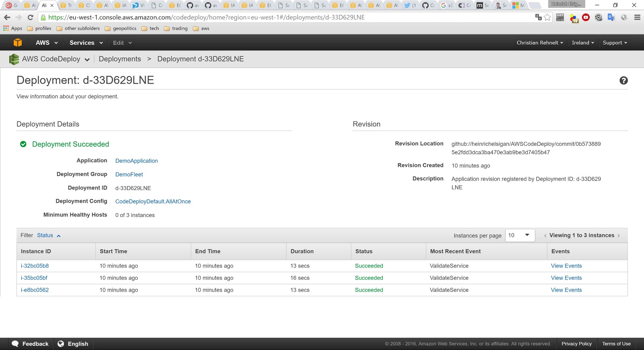Image resolution: width=644 pixels, height=350 pixels.
Task: Open the Edit menu dropdown
Action: [122, 43]
